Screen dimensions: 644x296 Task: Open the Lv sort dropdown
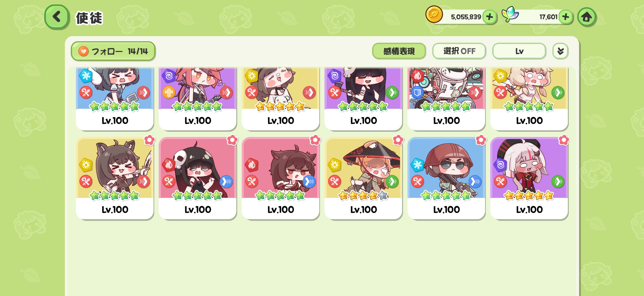pyautogui.click(x=519, y=51)
